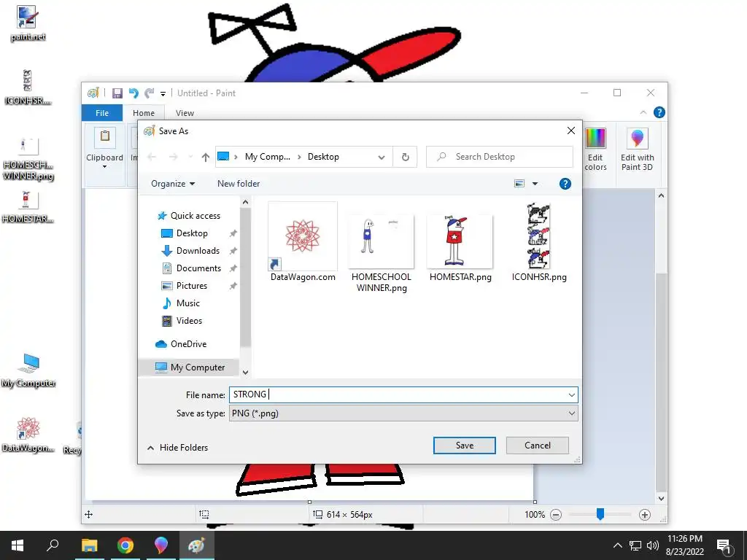Click the Paint Help question mark icon

tap(659, 112)
